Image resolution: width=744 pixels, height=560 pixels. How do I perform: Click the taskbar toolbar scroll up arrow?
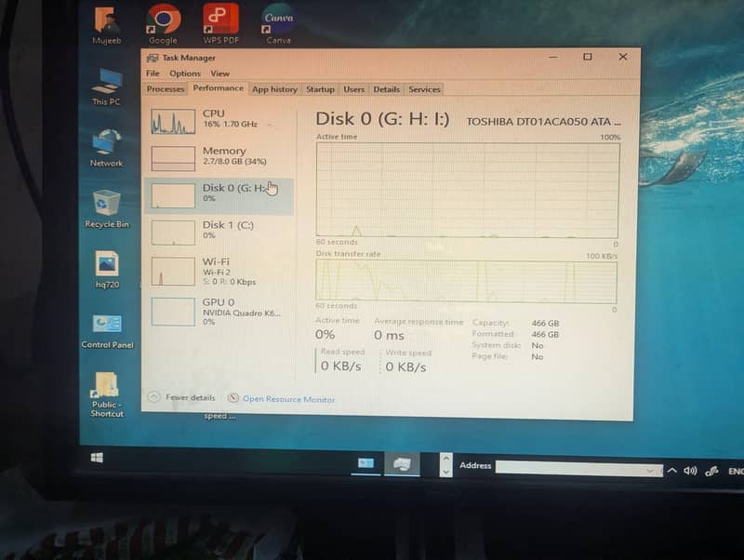(x=445, y=459)
